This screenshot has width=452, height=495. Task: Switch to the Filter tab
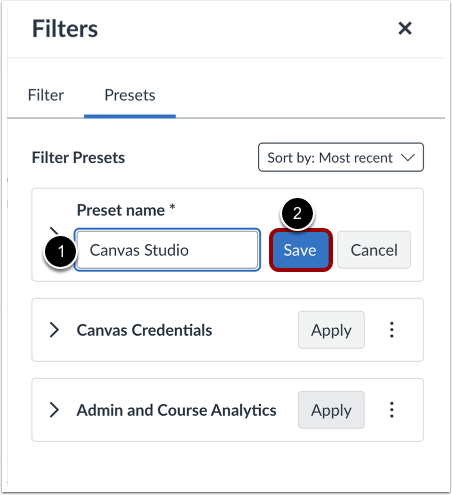coord(46,95)
